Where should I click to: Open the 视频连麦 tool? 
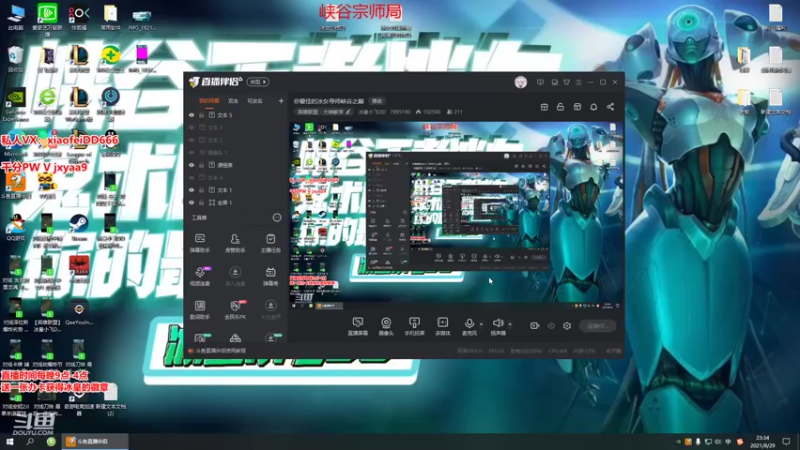(200, 276)
